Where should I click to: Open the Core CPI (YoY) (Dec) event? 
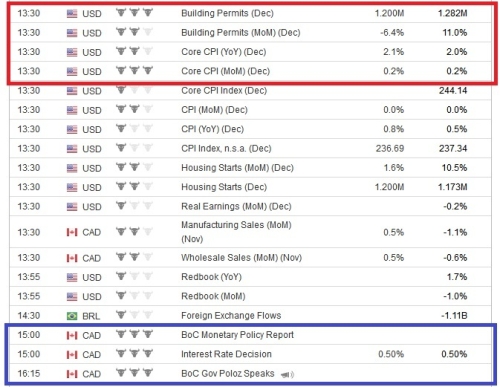coord(224,52)
